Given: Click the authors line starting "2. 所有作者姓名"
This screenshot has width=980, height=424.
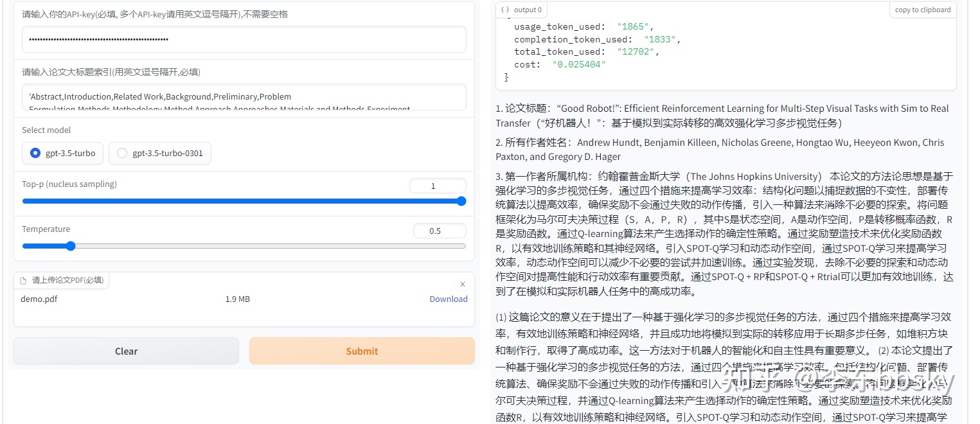Looking at the screenshot, I should click(x=720, y=149).
